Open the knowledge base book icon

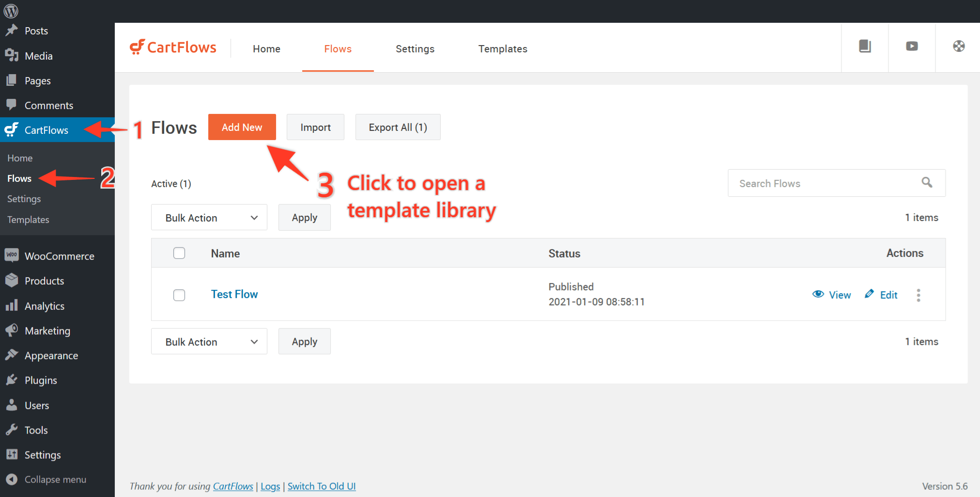tap(865, 47)
